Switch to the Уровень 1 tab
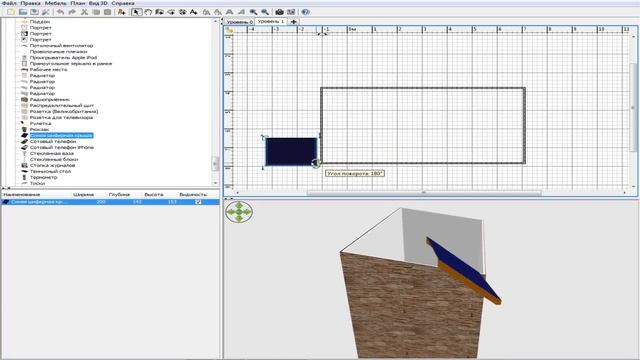Viewport: 640px width, 360px height. click(271, 21)
